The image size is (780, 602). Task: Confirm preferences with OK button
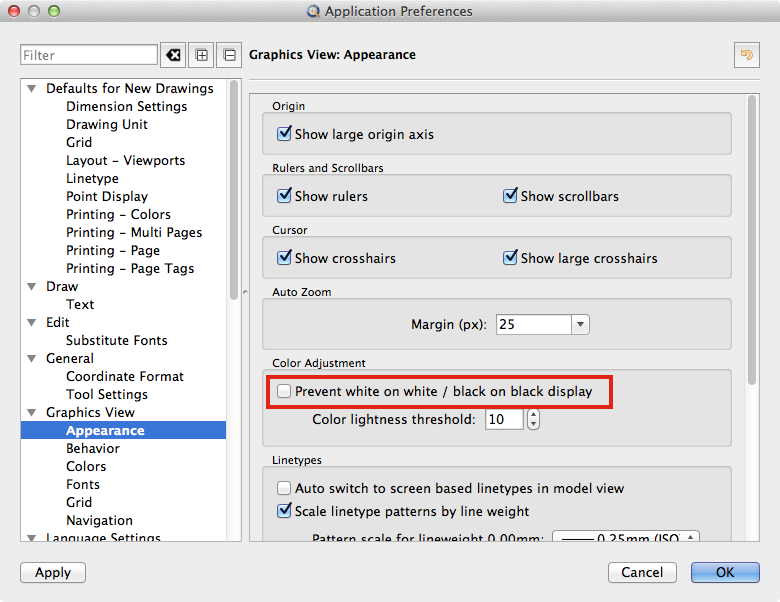(x=725, y=572)
